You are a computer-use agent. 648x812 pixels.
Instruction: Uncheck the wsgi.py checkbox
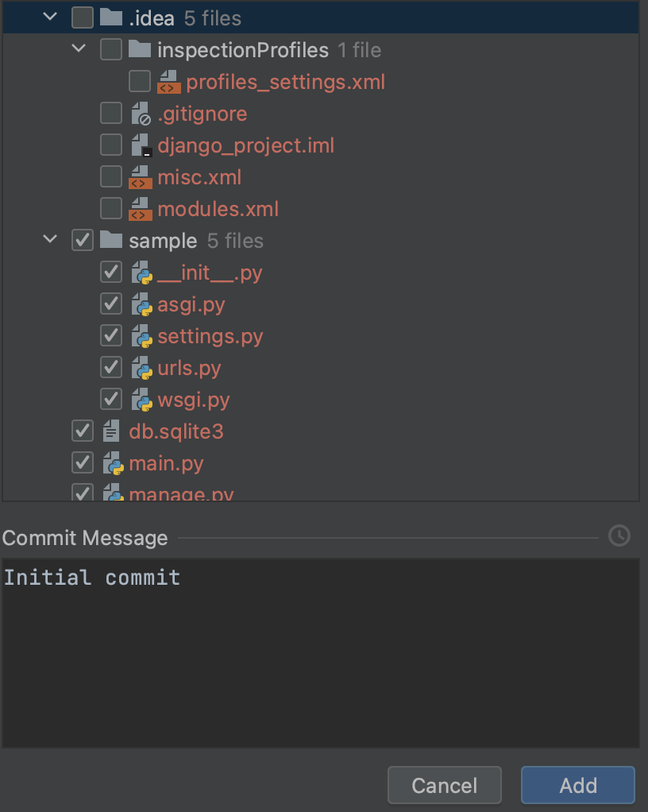click(x=110, y=400)
